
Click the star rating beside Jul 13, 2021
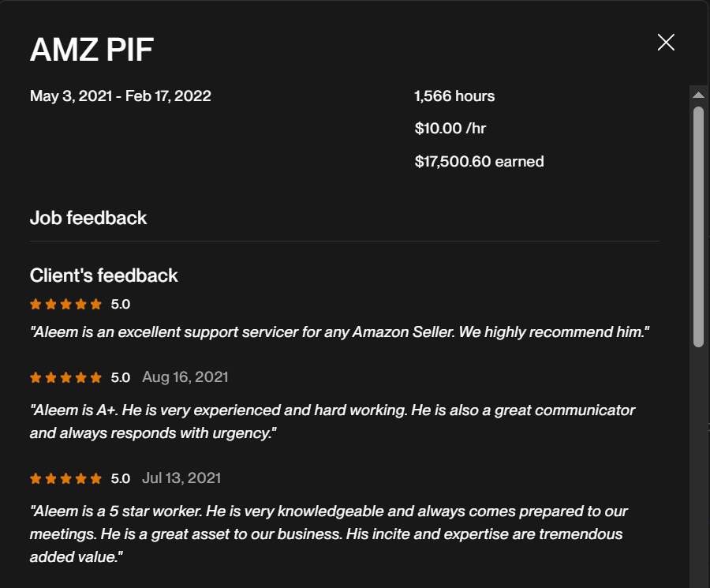coord(66,478)
